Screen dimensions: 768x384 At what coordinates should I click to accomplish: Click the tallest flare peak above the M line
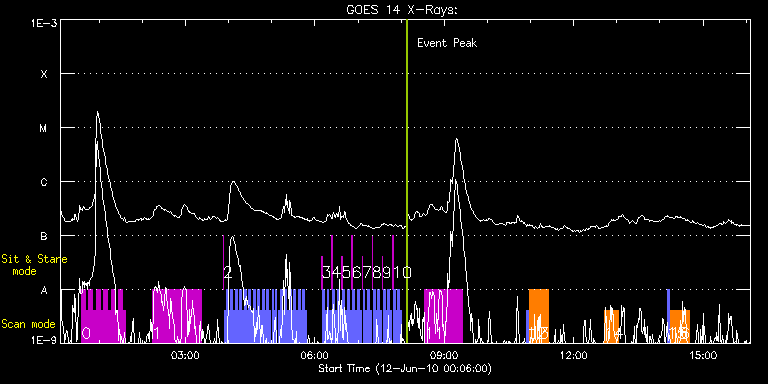pyautogui.click(x=97, y=113)
